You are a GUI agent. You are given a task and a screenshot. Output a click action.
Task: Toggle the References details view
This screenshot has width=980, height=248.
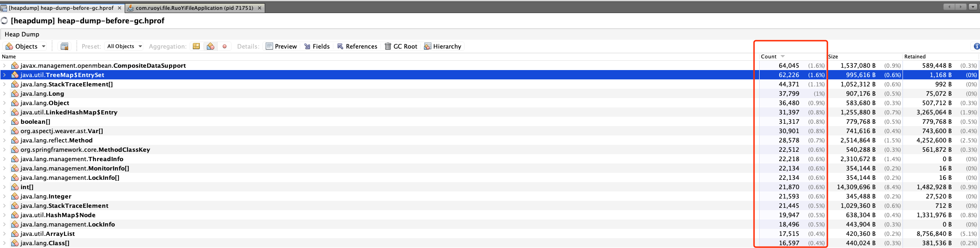(357, 46)
